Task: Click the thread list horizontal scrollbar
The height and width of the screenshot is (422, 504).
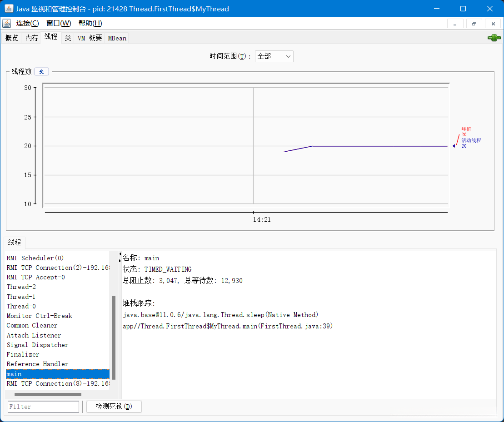Action: [48, 394]
